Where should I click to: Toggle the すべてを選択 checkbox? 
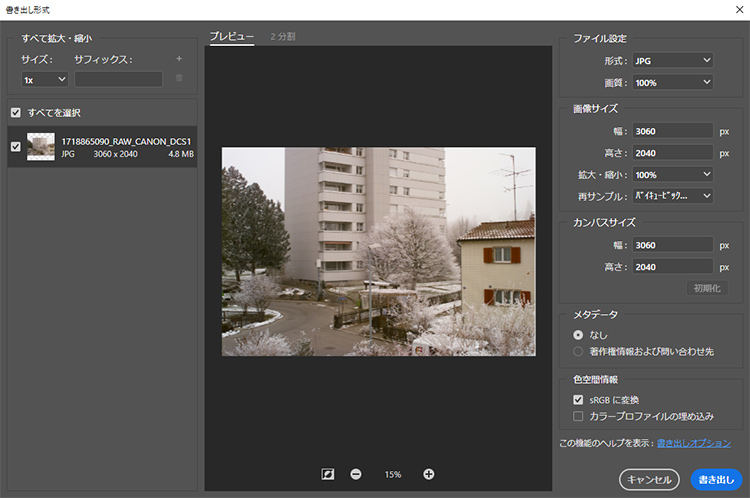coord(16,112)
